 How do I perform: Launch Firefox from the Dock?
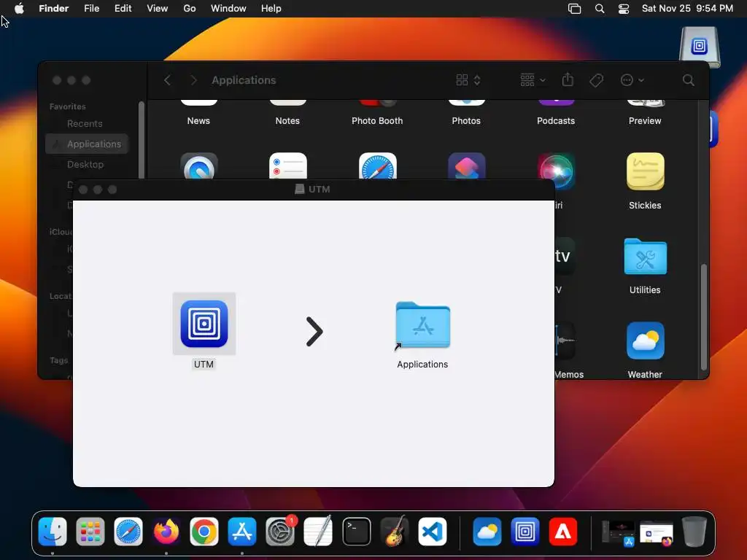166,532
